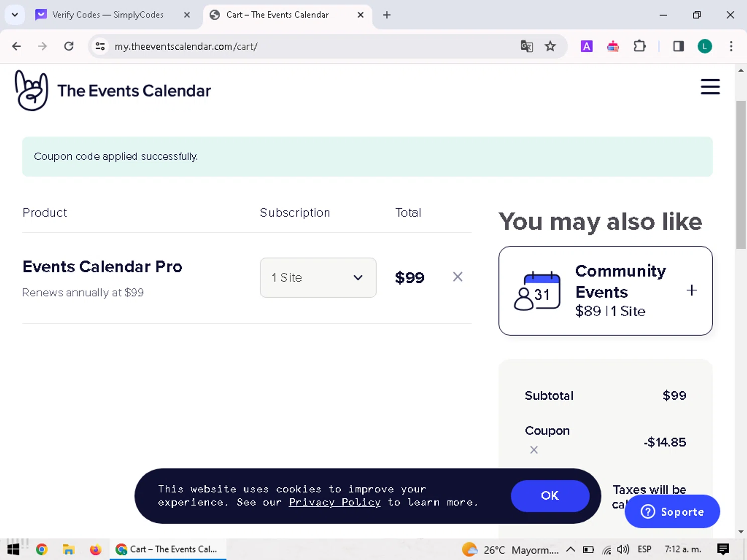747x560 pixels.
Task: Launch Chrome from the taskbar
Action: pyautogui.click(x=42, y=549)
